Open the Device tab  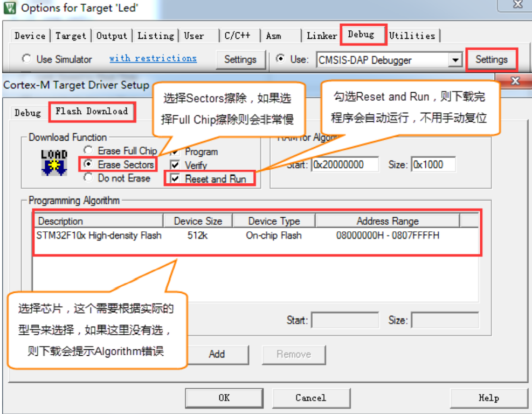tap(30, 36)
